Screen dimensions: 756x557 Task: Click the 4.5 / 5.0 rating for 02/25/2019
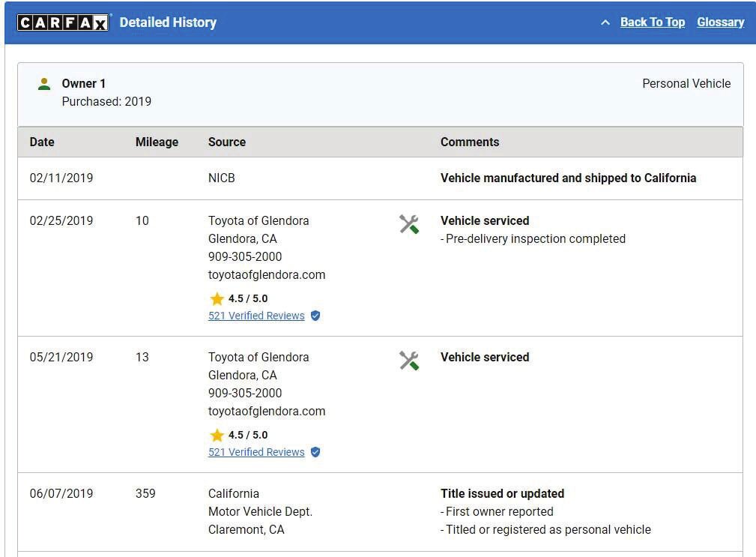tap(248, 298)
